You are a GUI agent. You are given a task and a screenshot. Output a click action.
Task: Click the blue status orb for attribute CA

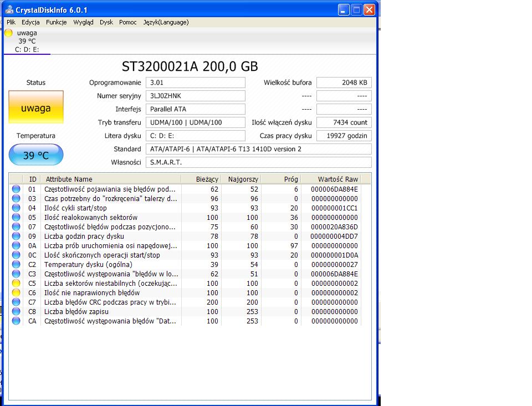coord(16,321)
